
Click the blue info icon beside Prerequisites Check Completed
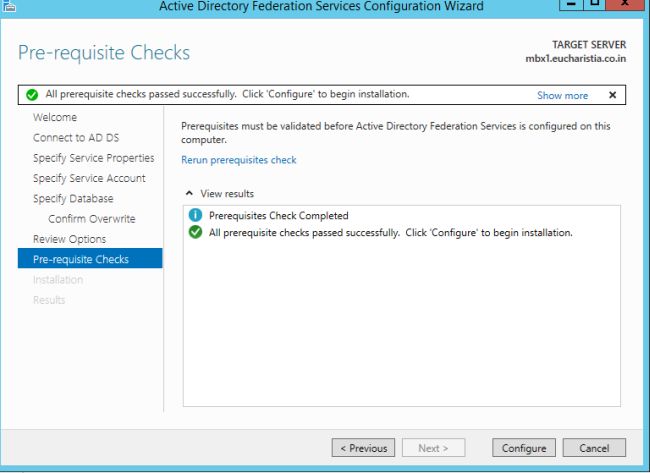click(x=195, y=215)
